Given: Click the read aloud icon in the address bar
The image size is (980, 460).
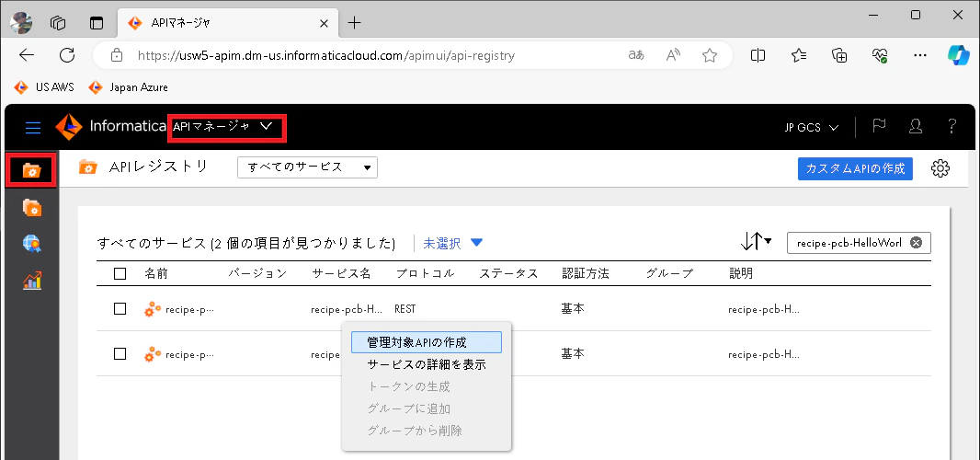Looking at the screenshot, I should (x=673, y=56).
